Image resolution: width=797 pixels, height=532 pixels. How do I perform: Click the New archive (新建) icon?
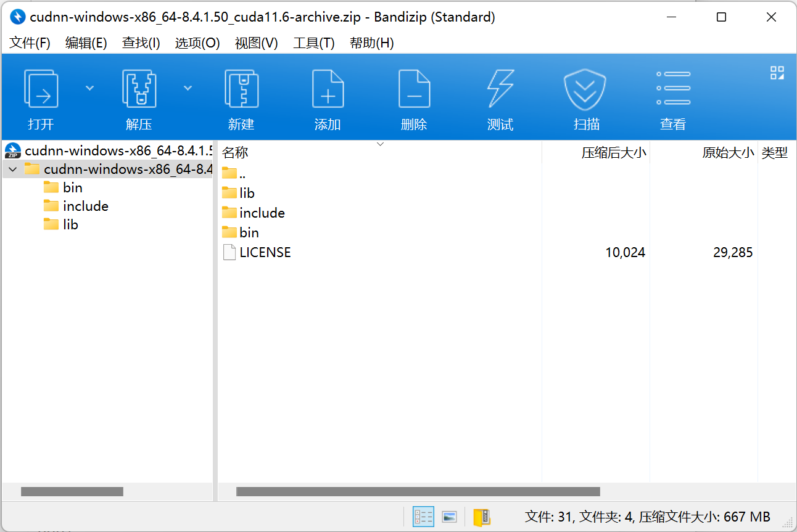coord(241,89)
